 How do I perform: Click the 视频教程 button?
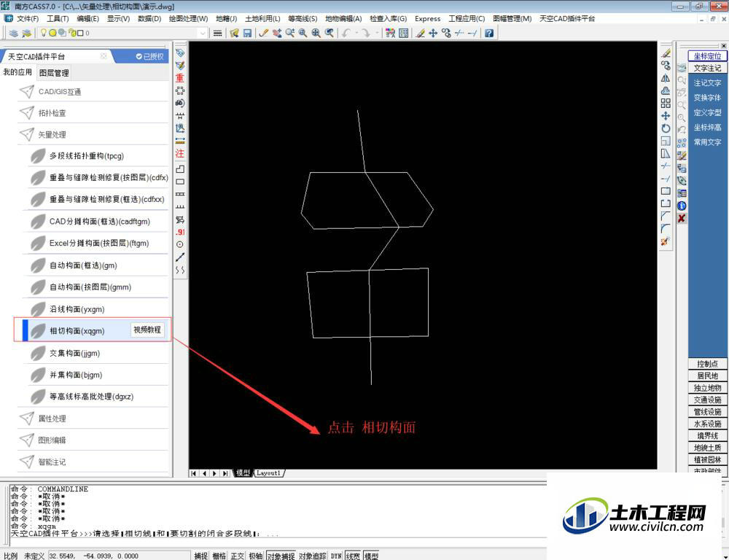pos(147,330)
